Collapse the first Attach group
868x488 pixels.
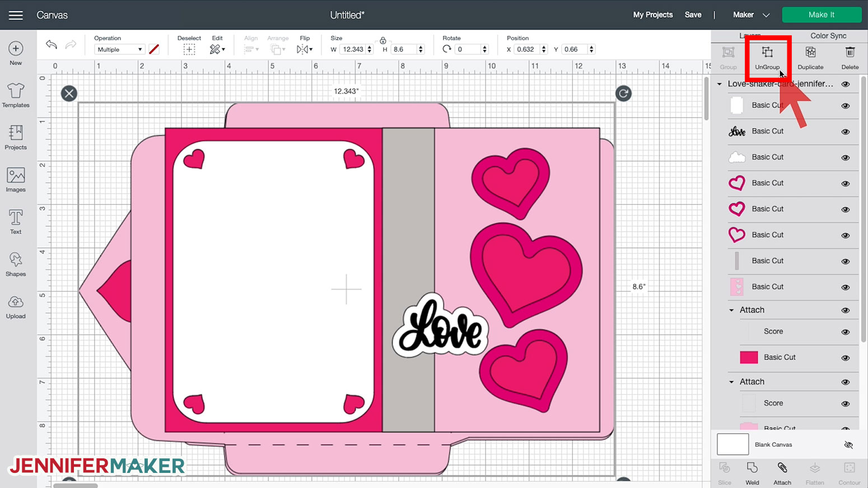tap(731, 310)
